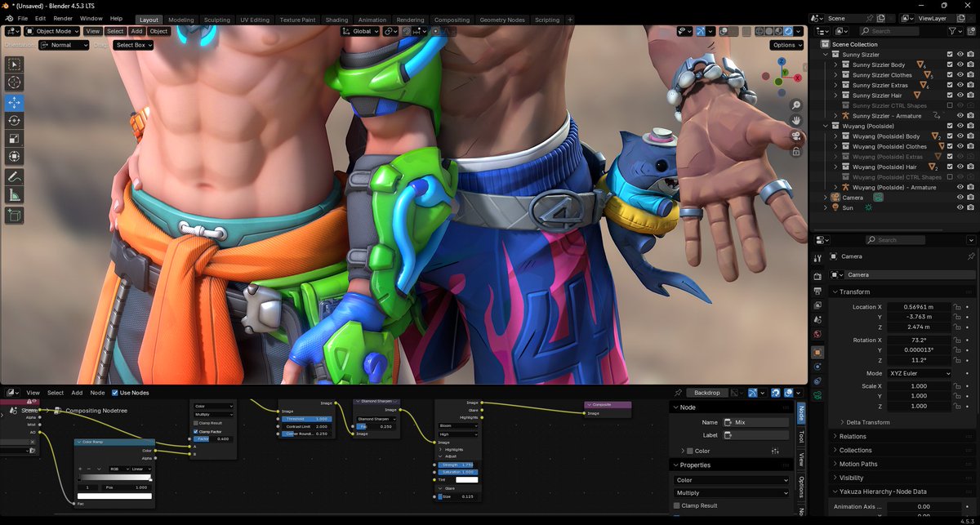Switch to the Modeling workspace tab
The image size is (980, 525).
(181, 20)
